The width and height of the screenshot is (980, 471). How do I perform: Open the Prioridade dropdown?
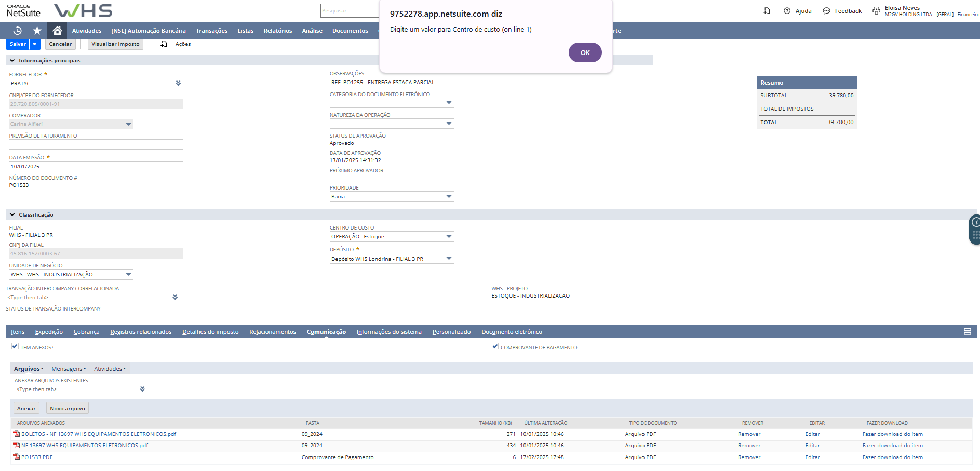point(449,196)
